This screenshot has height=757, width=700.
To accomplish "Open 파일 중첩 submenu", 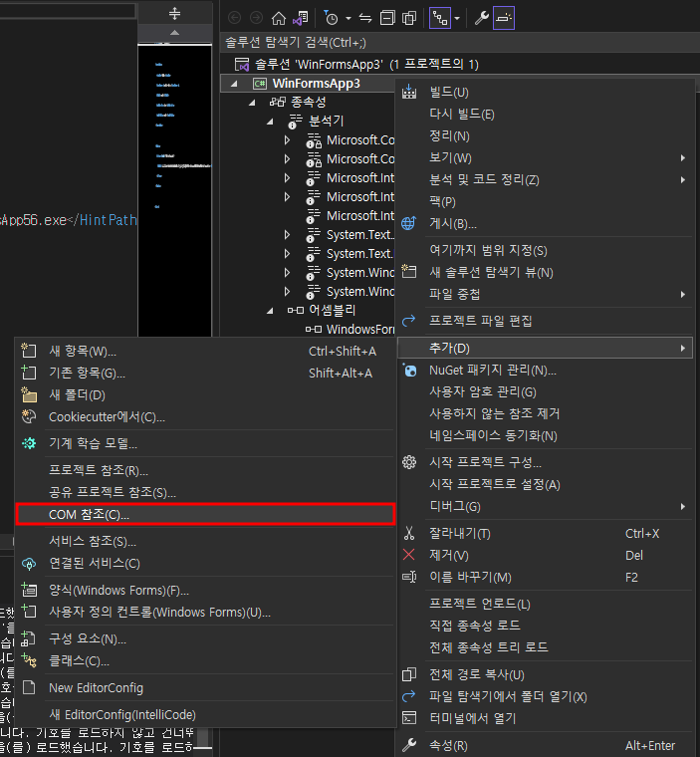I will [545, 295].
